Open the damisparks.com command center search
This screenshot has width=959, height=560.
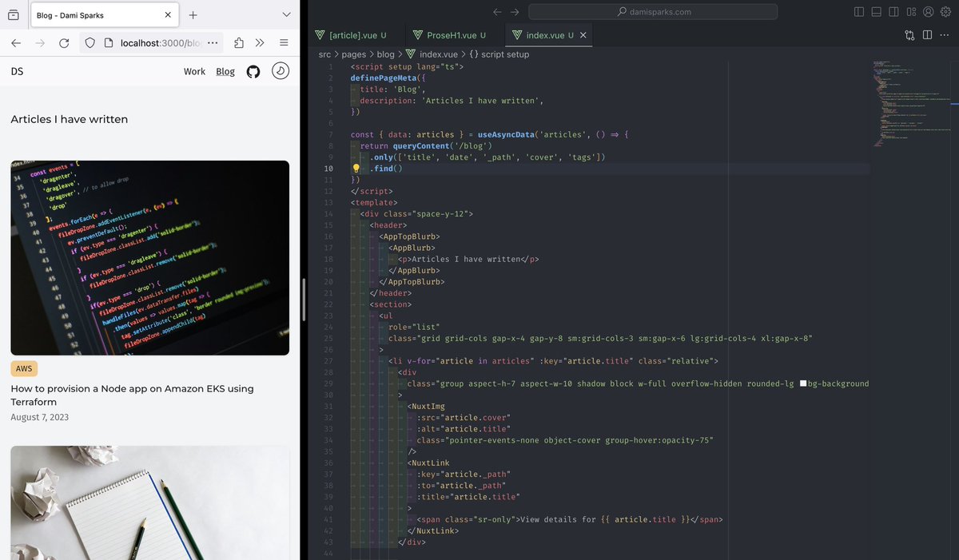(x=653, y=12)
